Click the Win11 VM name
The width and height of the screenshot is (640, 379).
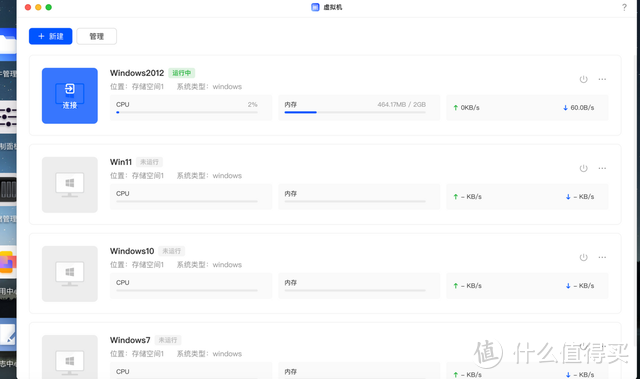point(121,162)
